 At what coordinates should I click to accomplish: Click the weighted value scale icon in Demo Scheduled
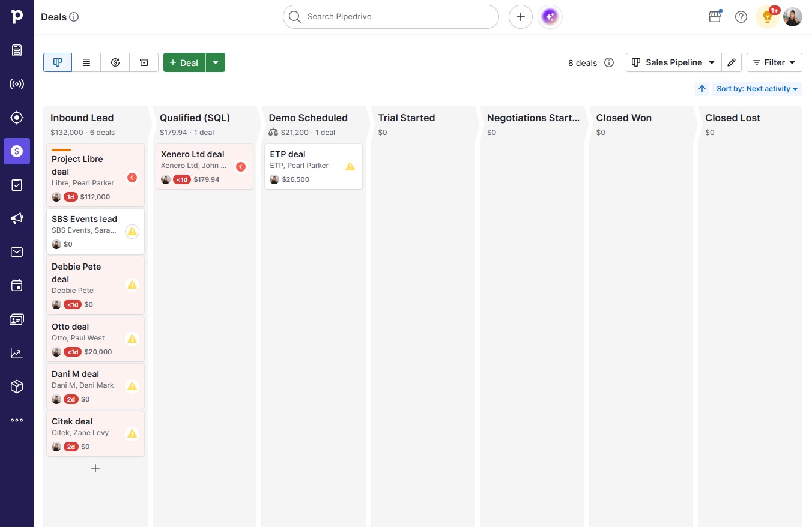(x=273, y=133)
